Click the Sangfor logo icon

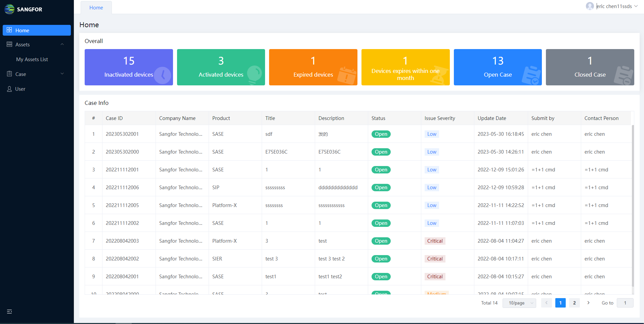click(x=9, y=9)
